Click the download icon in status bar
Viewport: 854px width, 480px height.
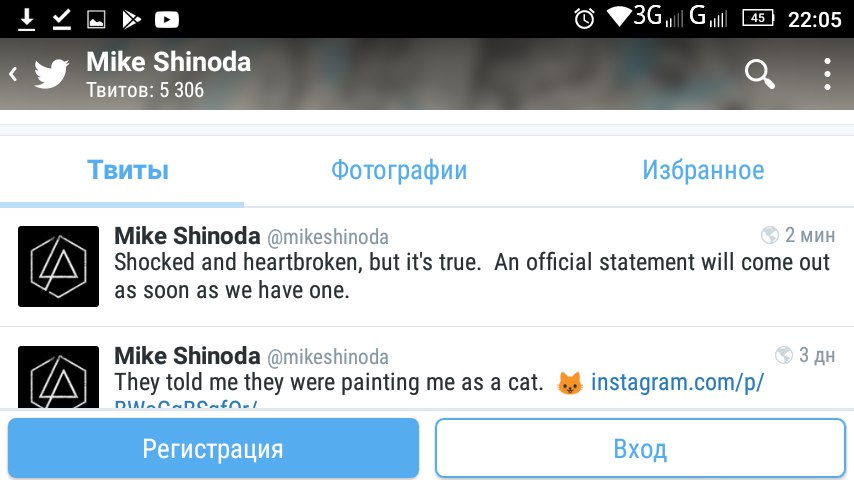tap(26, 19)
